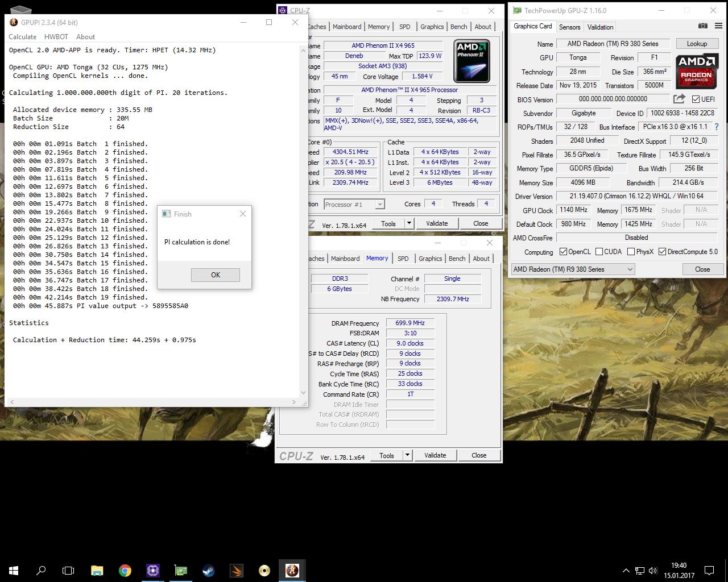This screenshot has height=582, width=728.
Task: Switch to GPUPI via its taskbar icon
Action: pyautogui.click(x=292, y=571)
